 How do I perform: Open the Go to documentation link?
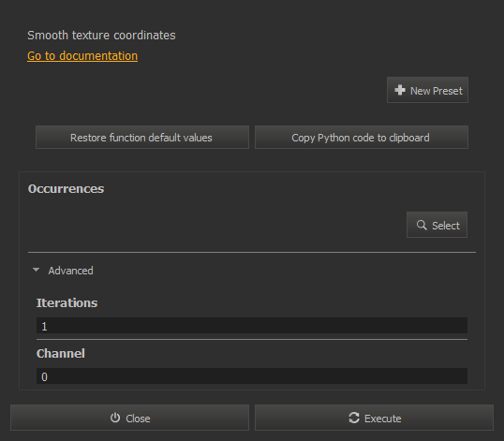click(82, 56)
